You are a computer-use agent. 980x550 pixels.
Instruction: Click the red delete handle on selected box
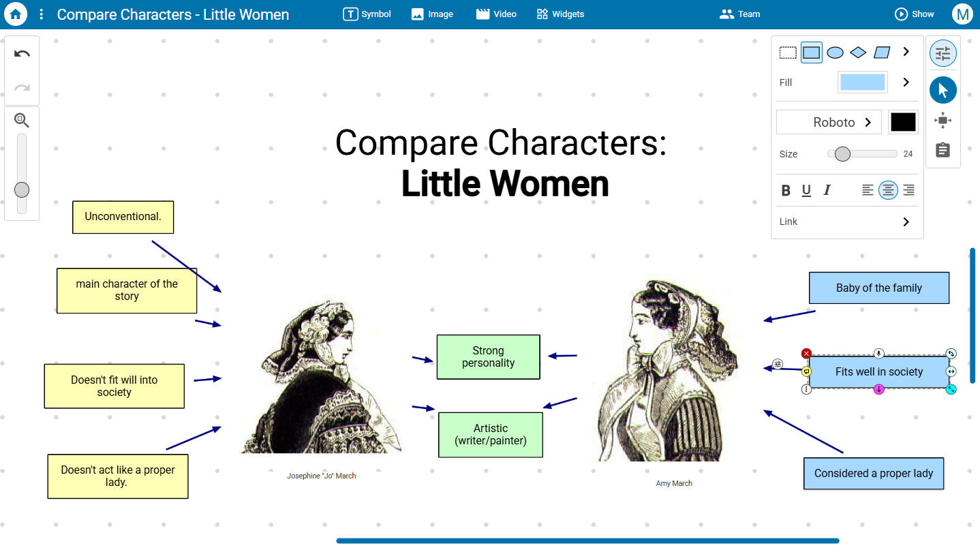807,354
